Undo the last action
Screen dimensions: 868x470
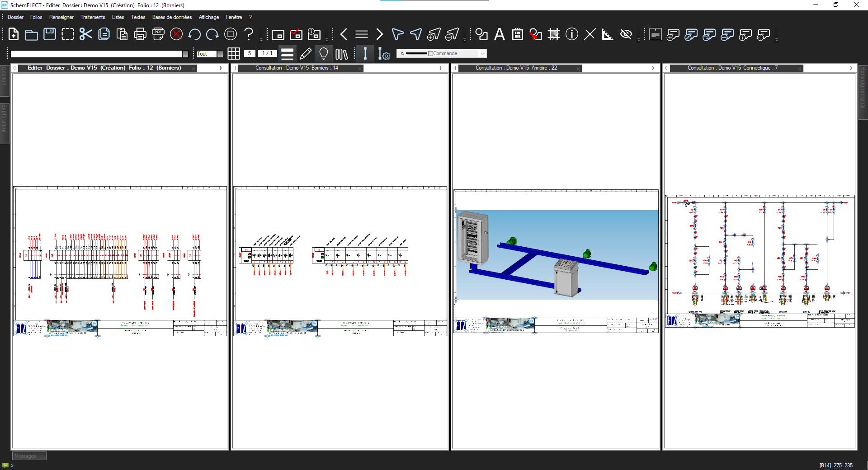(x=194, y=34)
